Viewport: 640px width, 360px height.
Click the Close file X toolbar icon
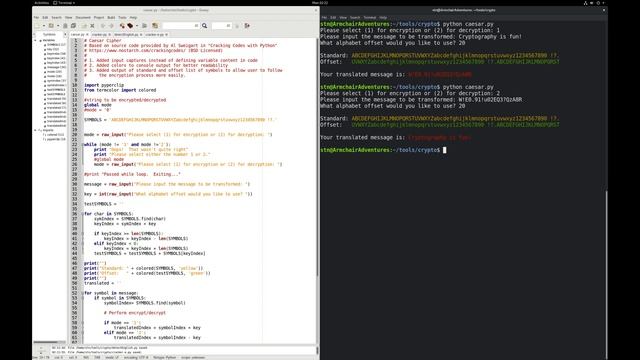[92, 26]
